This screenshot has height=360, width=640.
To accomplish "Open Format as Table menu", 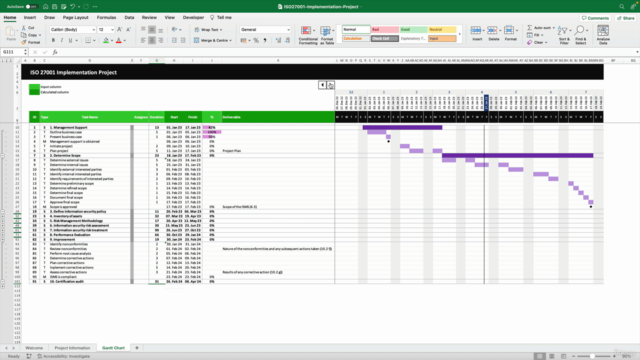I will tap(327, 35).
